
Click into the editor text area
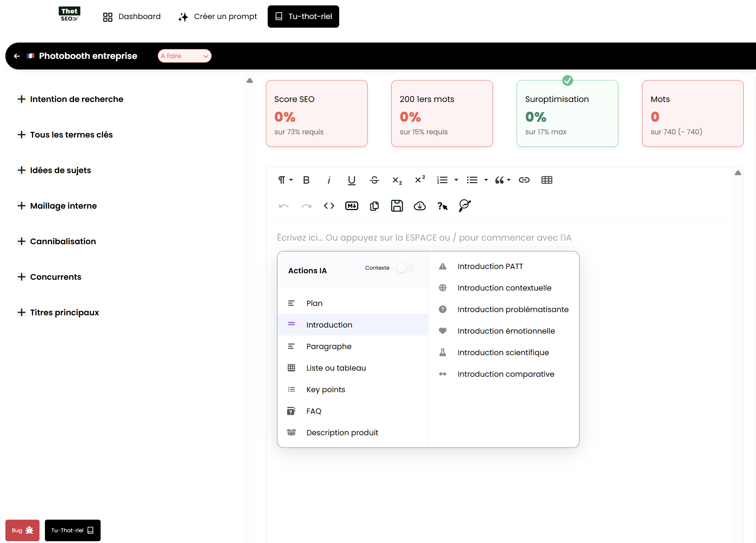click(424, 237)
